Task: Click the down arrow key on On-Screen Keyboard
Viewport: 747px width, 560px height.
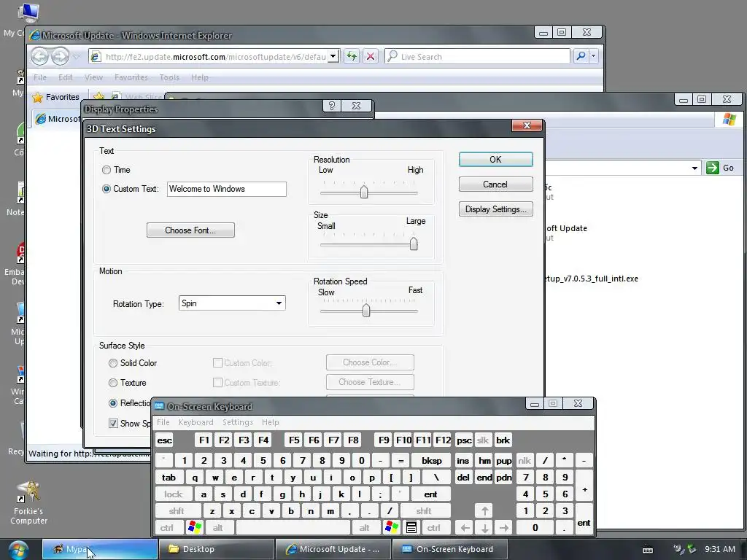Action: pos(484,528)
